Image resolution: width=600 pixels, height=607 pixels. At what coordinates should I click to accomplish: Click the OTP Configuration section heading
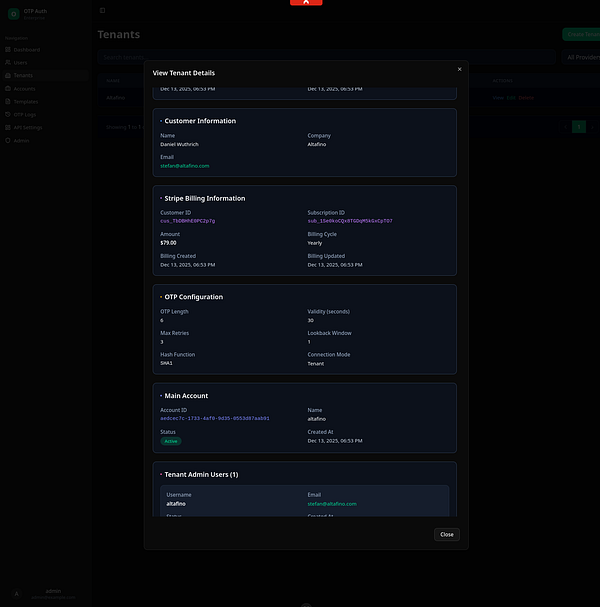[x=194, y=297]
